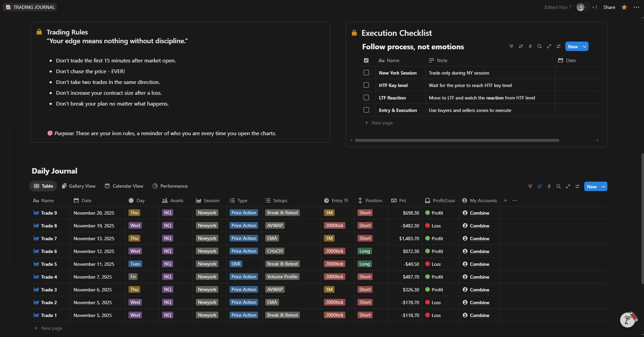
Task: Open table column options three-dot icon
Action: coord(515,200)
